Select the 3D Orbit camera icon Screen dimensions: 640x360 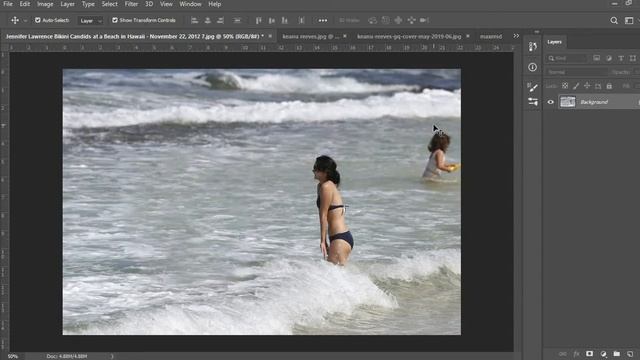point(372,20)
